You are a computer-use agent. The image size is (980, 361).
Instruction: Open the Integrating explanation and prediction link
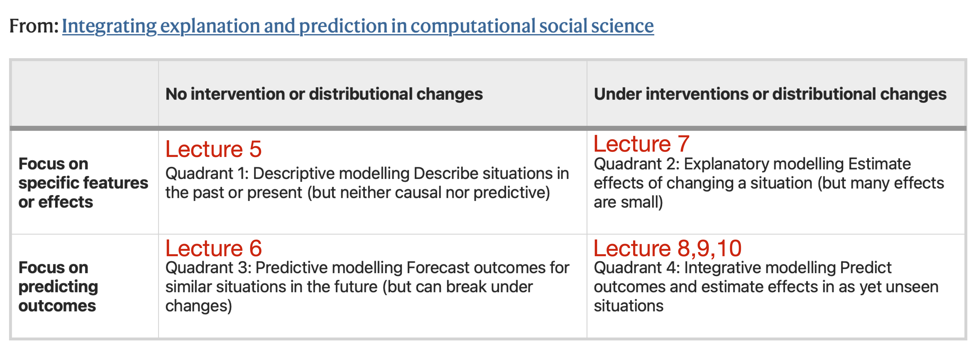tap(358, 26)
